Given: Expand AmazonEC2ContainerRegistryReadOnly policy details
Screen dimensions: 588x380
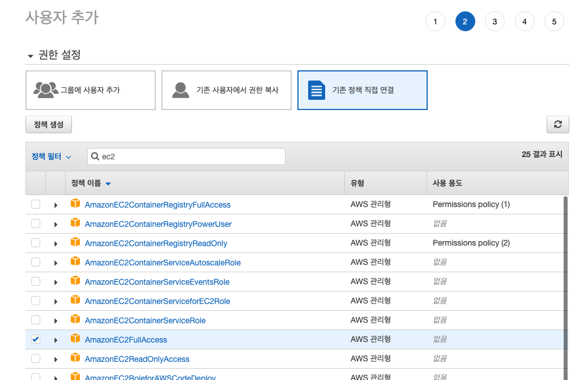Looking at the screenshot, I should coord(56,243).
